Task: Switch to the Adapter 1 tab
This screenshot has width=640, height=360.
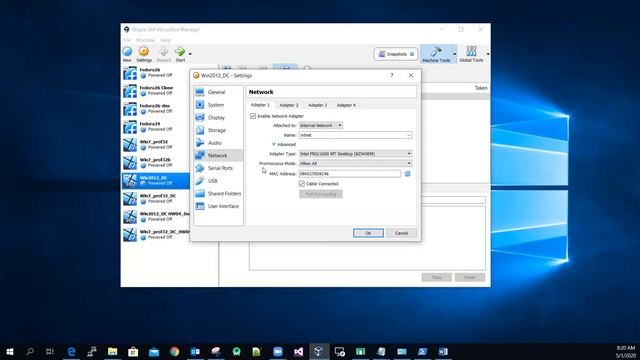Action: (x=260, y=105)
